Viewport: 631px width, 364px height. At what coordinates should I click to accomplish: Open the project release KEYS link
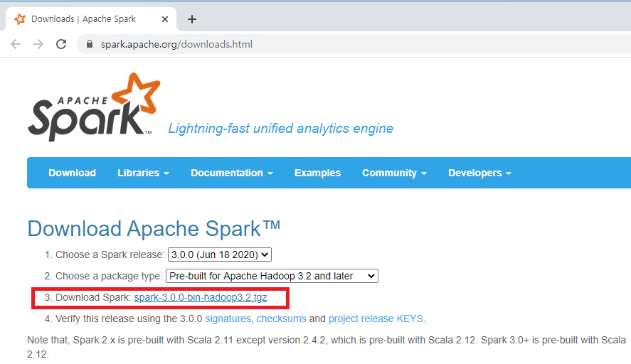tap(376, 318)
